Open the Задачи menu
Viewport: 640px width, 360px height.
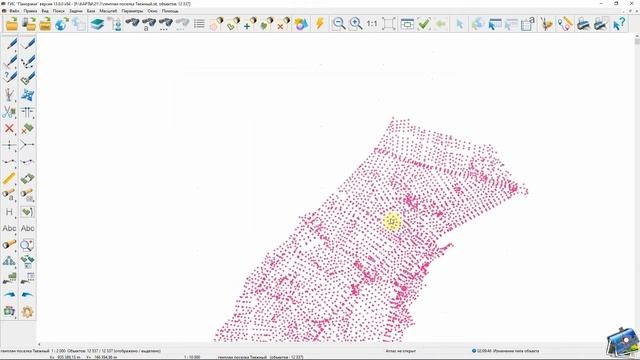tap(76, 11)
